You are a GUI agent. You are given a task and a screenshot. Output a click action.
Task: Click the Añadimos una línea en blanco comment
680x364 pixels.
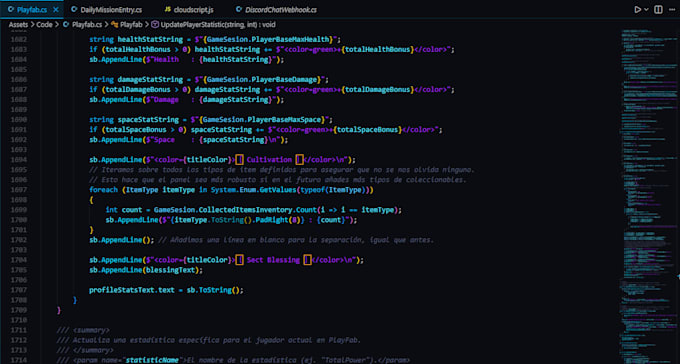[x=297, y=240]
